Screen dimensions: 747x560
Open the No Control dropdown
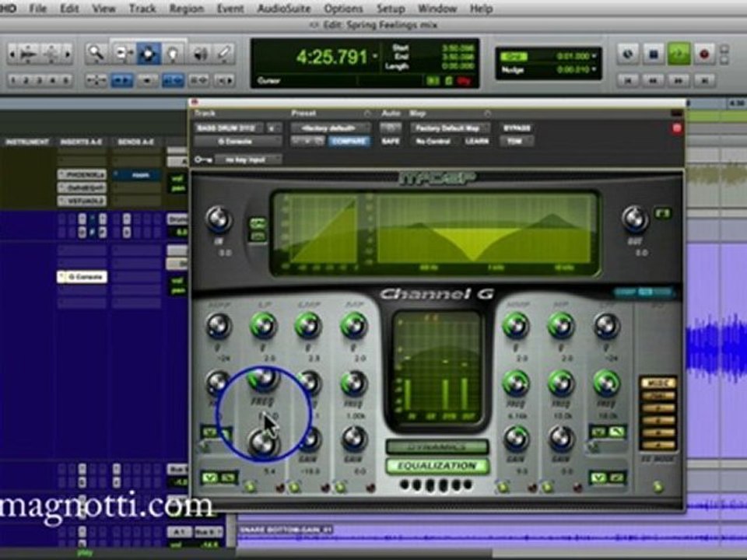pyautogui.click(x=433, y=142)
